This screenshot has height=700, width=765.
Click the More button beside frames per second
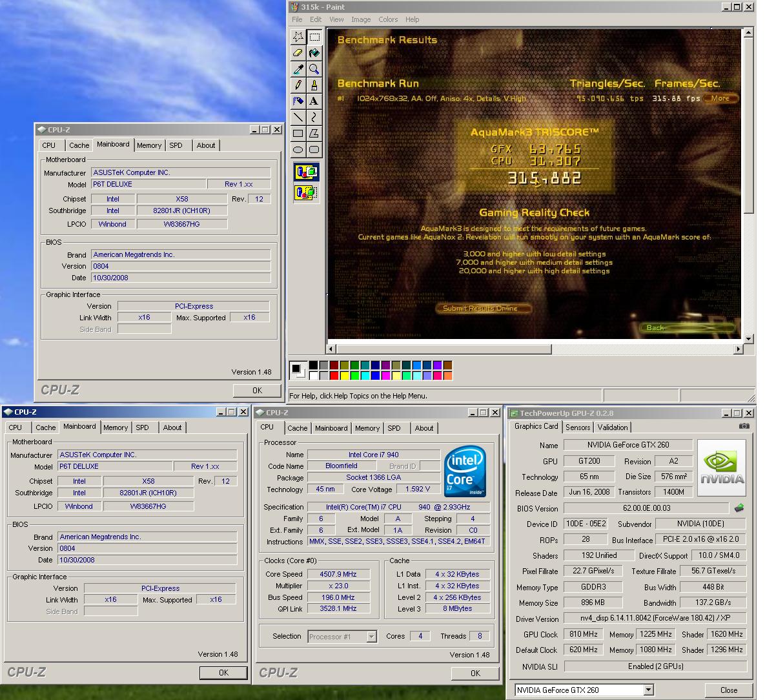720,98
